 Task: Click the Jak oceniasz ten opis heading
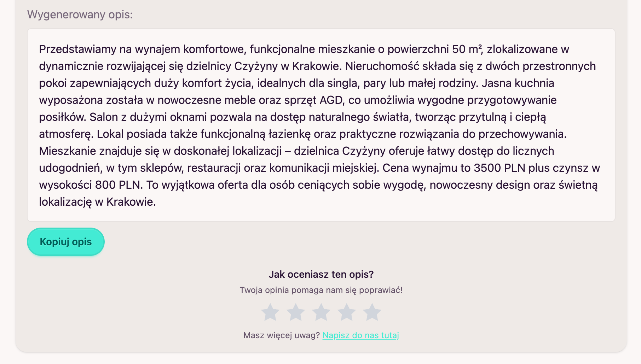[322, 274]
